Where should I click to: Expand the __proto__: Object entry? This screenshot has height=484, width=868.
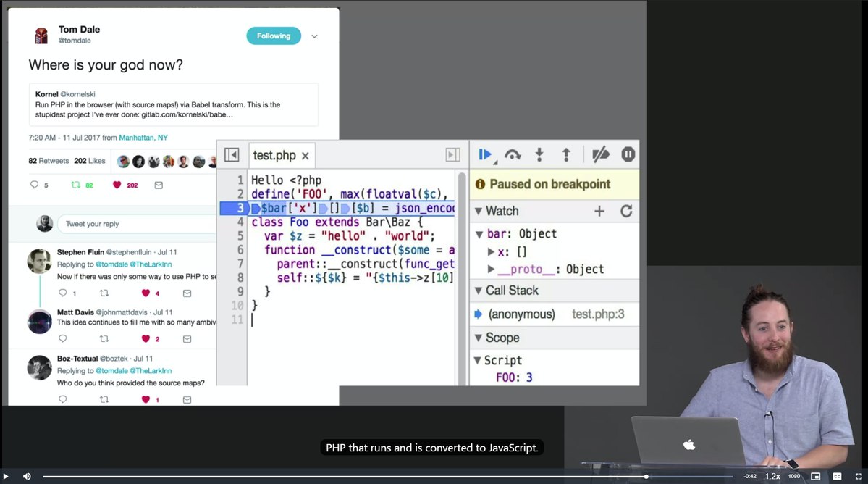[490, 269]
